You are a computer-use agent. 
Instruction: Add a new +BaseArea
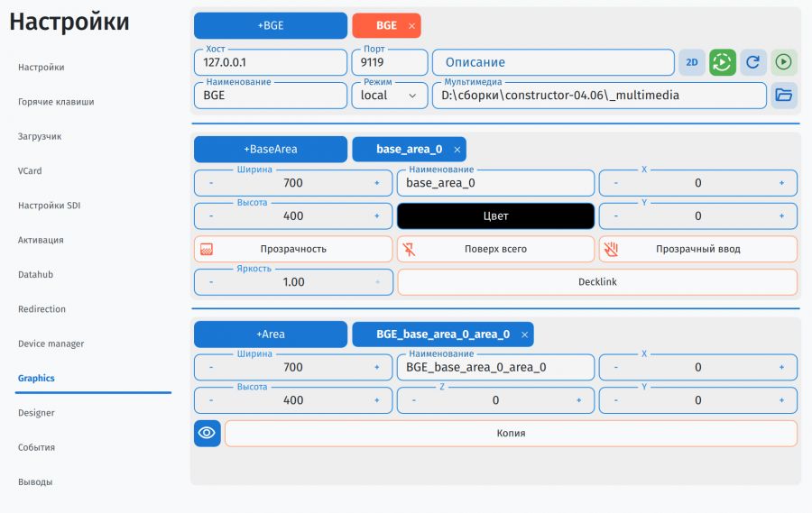coord(271,149)
